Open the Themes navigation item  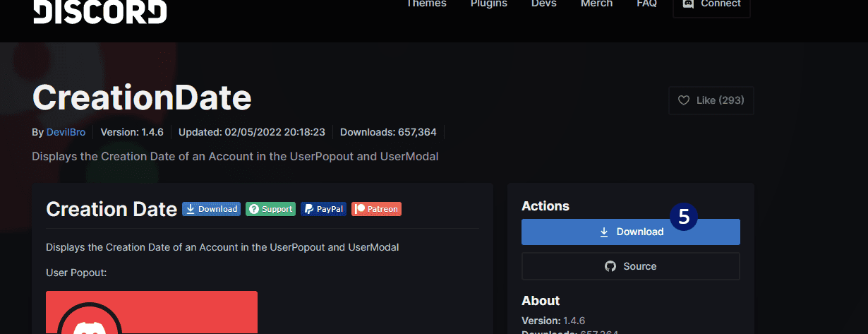click(426, 4)
